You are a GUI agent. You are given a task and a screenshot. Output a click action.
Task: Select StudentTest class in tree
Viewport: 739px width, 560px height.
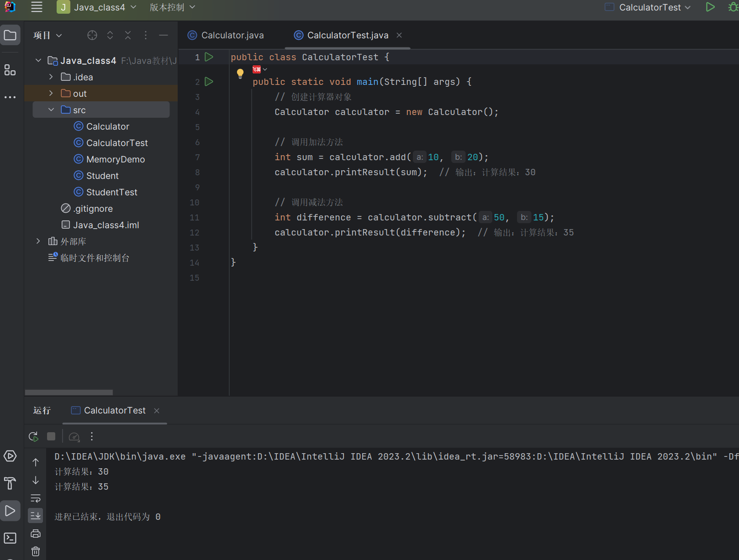point(106,192)
